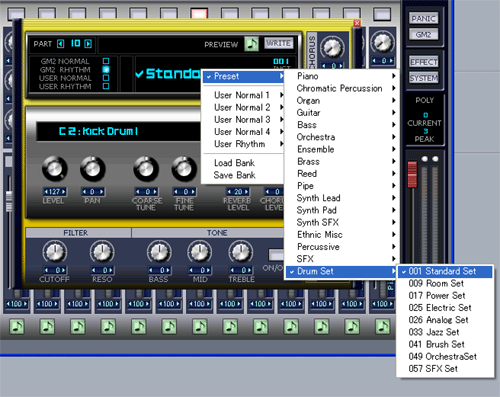Open the EFFECT panel button
The image size is (500, 397).
click(x=424, y=62)
